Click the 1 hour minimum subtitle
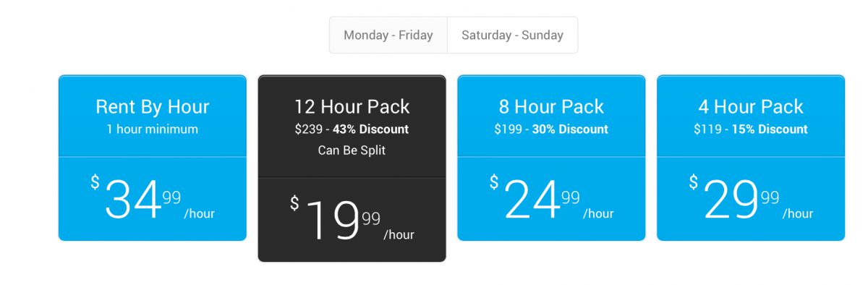 [153, 129]
